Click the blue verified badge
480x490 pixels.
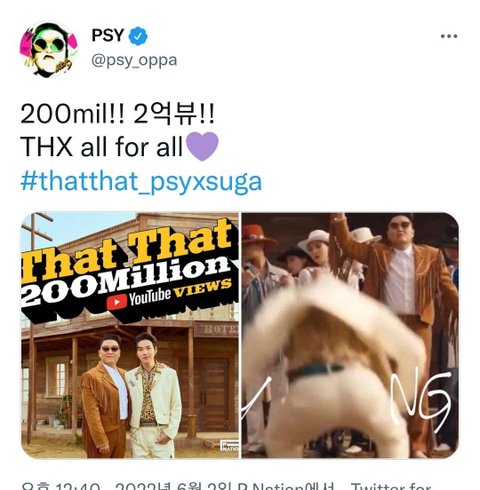click(138, 36)
